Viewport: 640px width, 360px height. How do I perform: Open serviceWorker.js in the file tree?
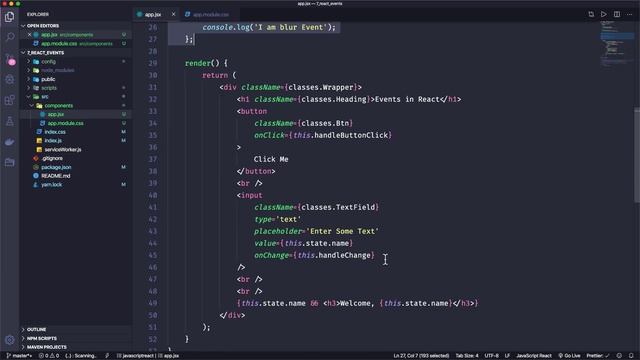tap(62, 149)
